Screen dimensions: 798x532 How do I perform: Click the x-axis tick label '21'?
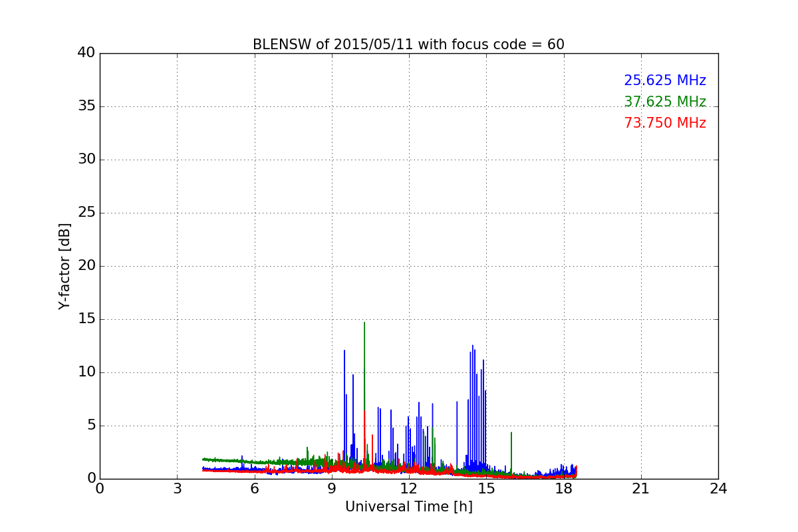(x=641, y=489)
